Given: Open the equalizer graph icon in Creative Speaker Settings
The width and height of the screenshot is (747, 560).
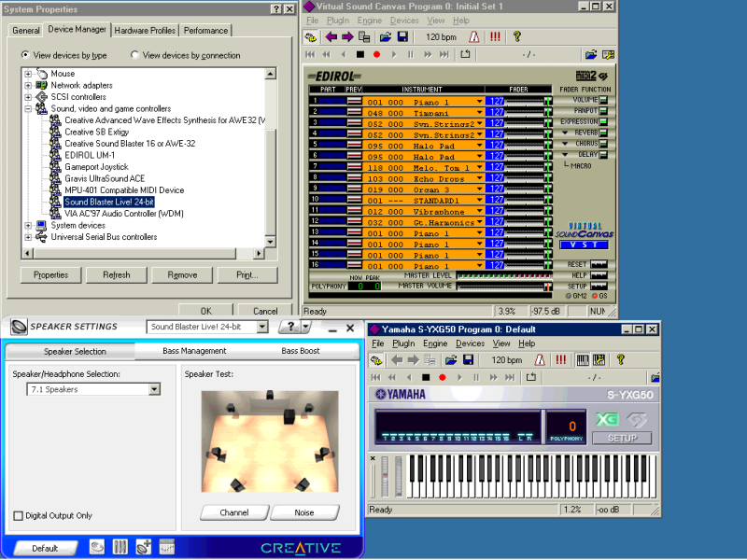Looking at the screenshot, I should pyautogui.click(x=167, y=547).
